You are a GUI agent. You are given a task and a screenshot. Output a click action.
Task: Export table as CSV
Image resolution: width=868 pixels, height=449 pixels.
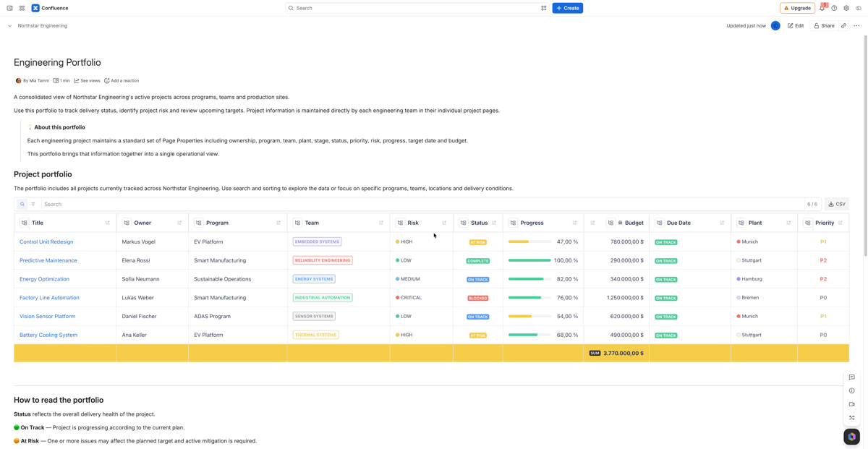(837, 204)
